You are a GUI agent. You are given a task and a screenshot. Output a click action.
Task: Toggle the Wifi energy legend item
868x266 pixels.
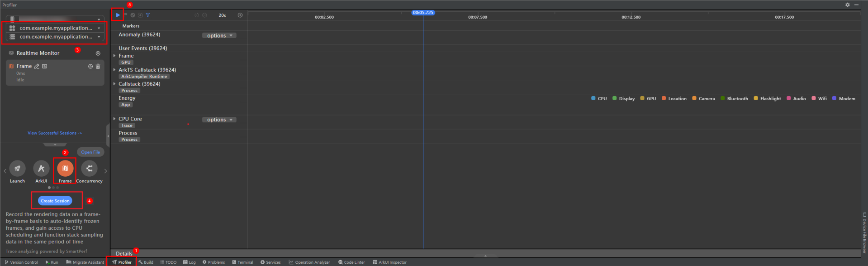pyautogui.click(x=819, y=98)
